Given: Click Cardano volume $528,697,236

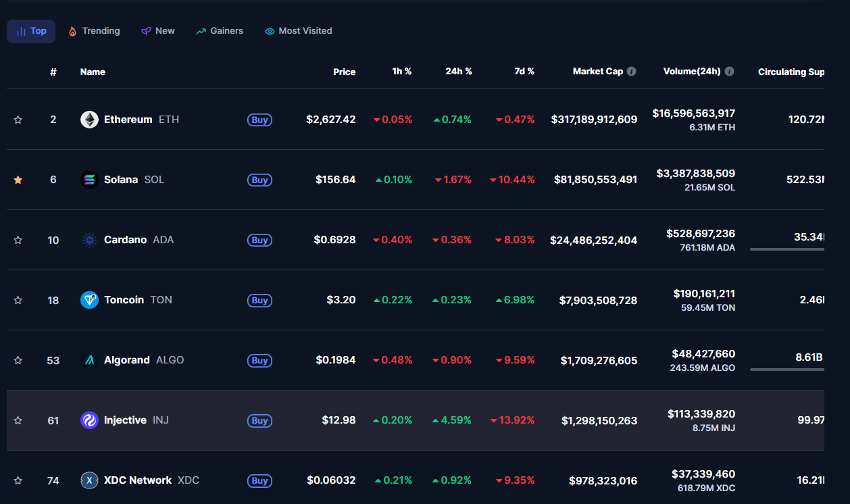Looking at the screenshot, I should tap(701, 234).
